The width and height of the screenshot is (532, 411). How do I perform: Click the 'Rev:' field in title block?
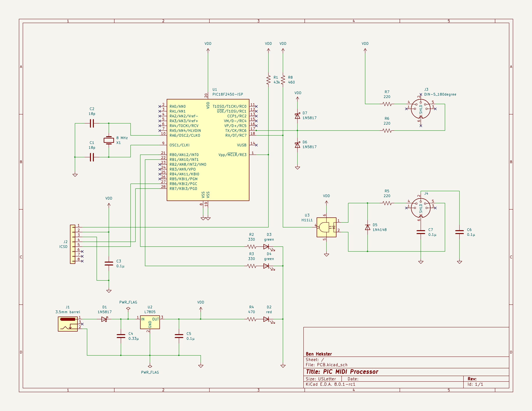(x=472, y=379)
